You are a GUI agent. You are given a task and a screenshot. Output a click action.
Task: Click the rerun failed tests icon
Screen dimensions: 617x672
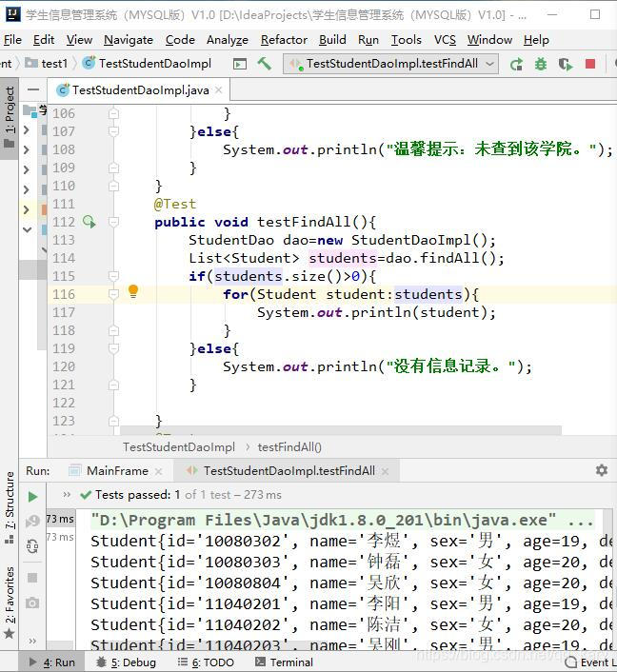32,522
